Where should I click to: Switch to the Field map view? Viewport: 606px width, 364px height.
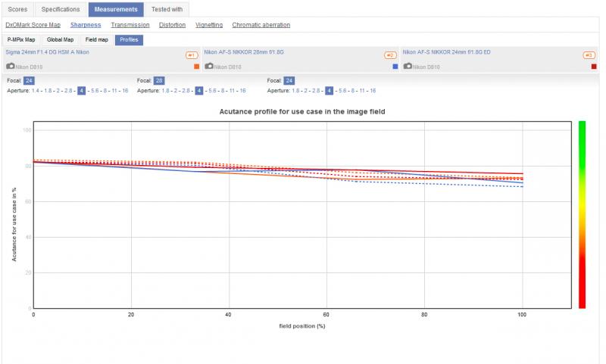(97, 40)
